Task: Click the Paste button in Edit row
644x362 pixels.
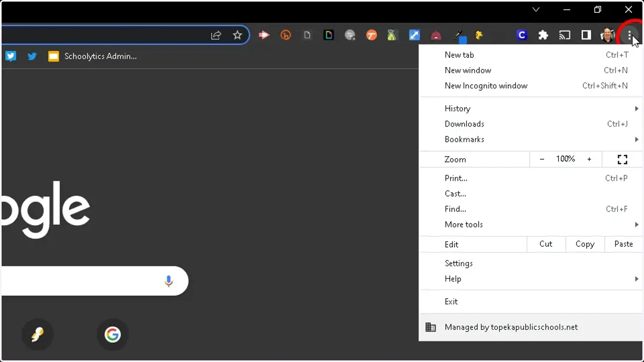Action: 624,244
